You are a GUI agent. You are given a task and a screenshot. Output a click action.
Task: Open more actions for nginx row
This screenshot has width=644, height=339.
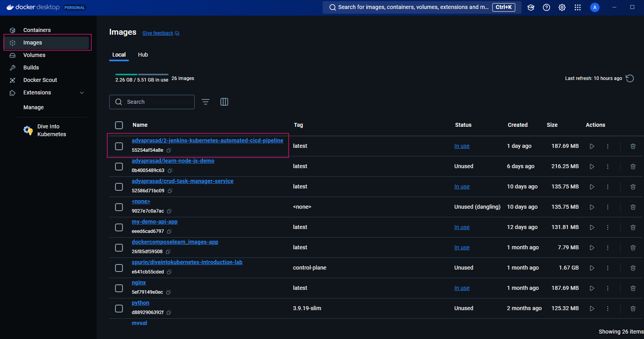click(x=608, y=288)
